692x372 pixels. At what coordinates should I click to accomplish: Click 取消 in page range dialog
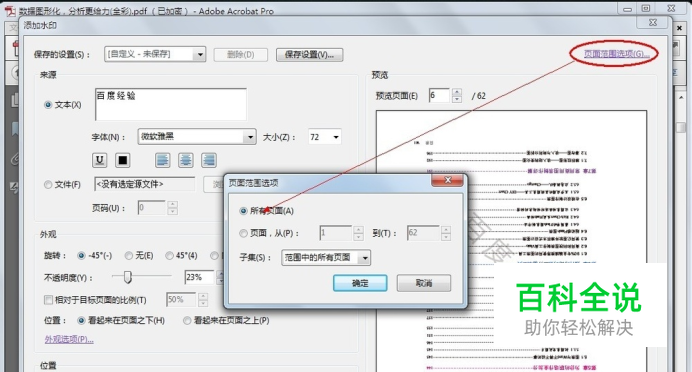click(x=424, y=283)
